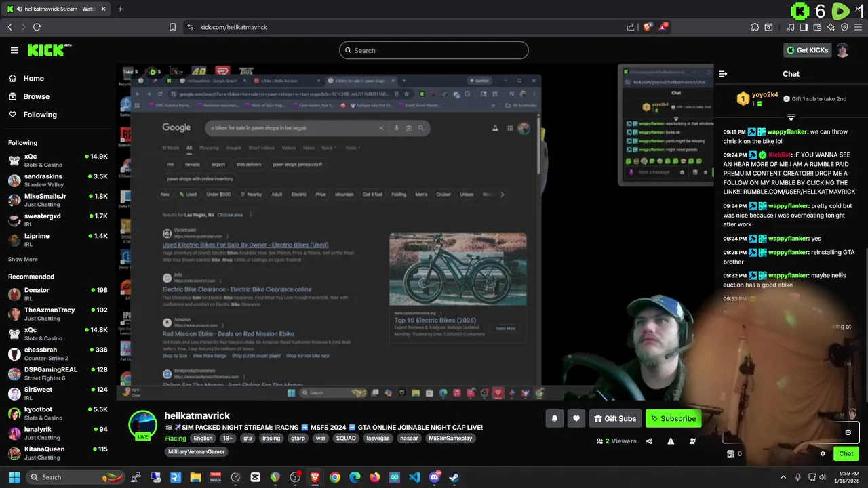868x488 pixels.
Task: Share the stream via share icon
Action: coord(649,441)
